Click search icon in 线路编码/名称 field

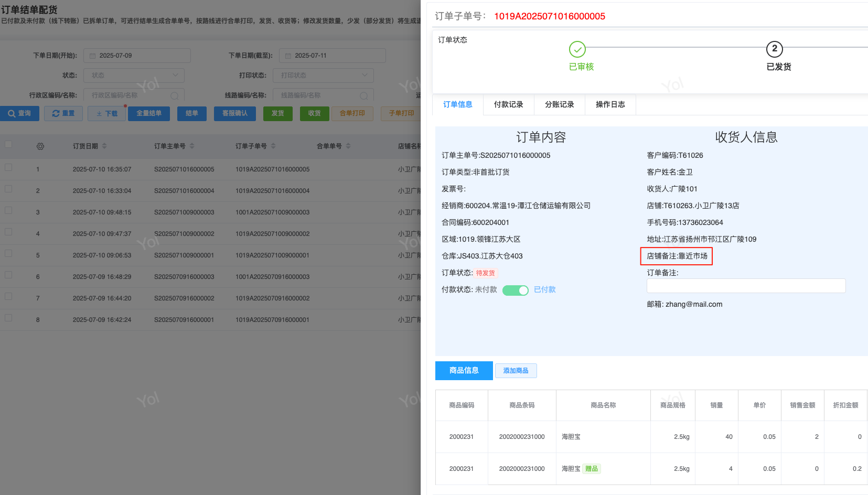[x=363, y=95]
